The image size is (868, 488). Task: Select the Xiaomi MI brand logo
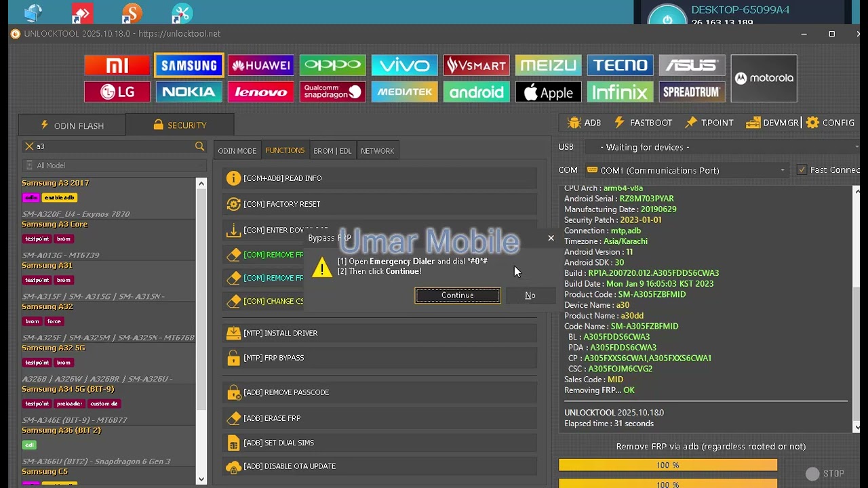point(117,65)
